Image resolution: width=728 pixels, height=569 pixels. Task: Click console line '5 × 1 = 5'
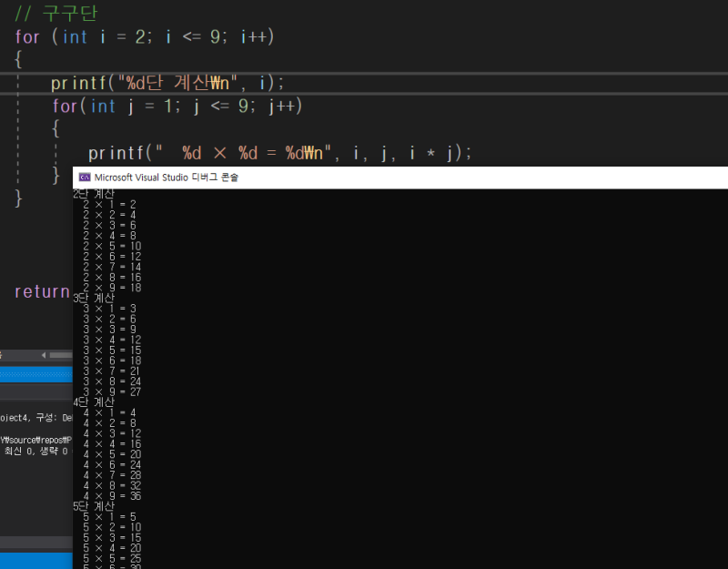[109, 517]
